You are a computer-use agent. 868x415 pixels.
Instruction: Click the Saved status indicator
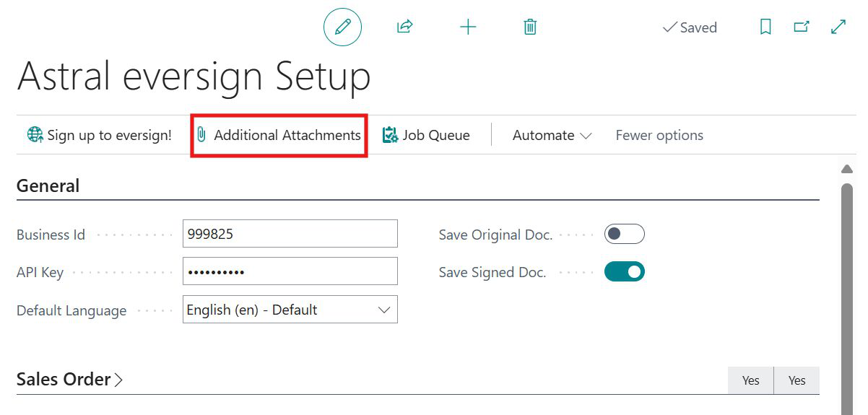690,27
